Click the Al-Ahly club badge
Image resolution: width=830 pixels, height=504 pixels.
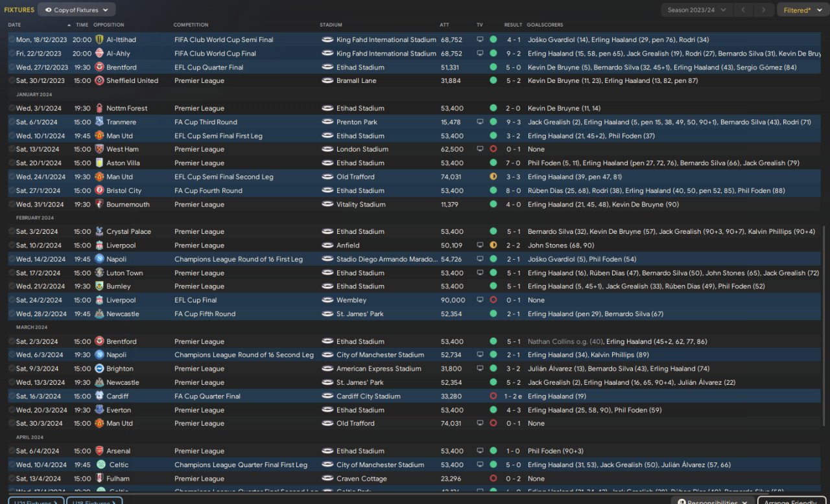pos(99,53)
